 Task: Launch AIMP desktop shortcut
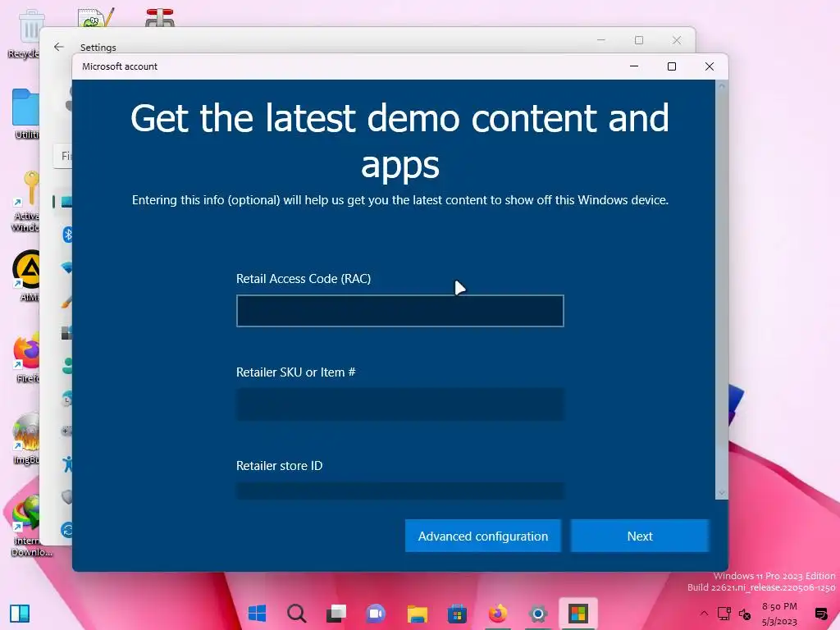click(25, 276)
